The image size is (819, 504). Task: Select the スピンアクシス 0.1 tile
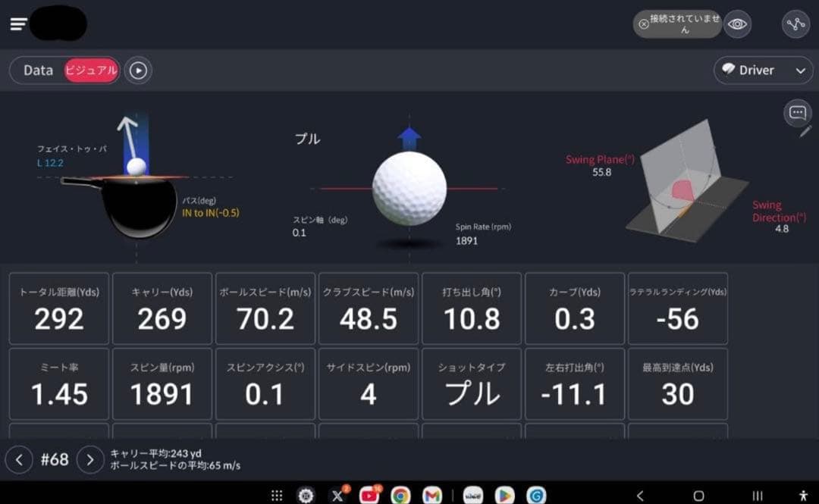[265, 384]
